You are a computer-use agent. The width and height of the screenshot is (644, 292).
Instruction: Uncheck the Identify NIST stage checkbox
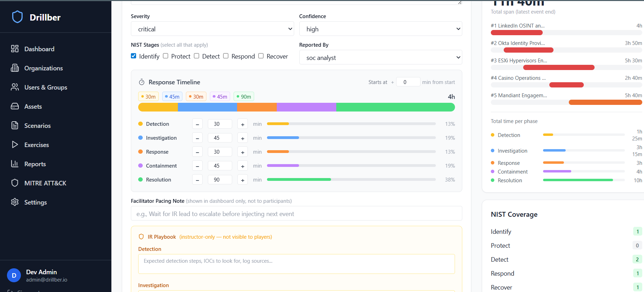click(134, 56)
